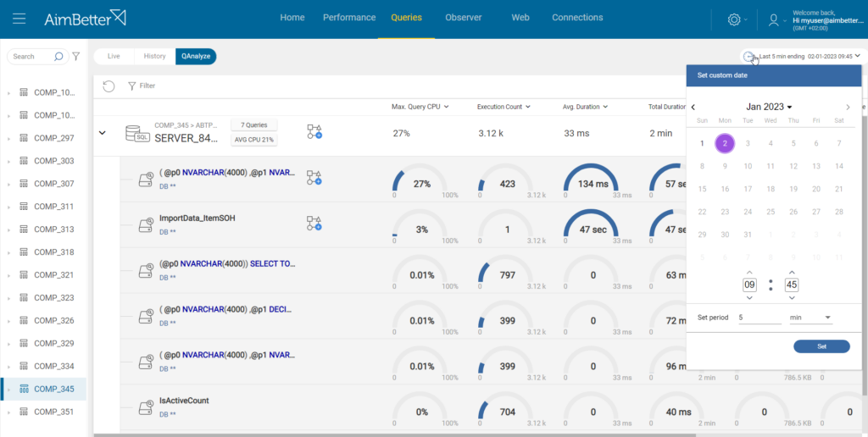
Task: Open the settings gear menu
Action: click(734, 19)
